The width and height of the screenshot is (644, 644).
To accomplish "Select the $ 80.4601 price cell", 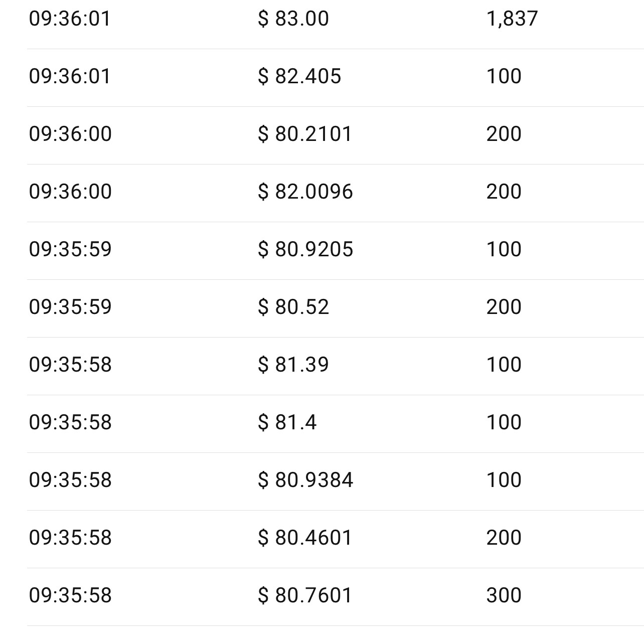I will 305,538.
